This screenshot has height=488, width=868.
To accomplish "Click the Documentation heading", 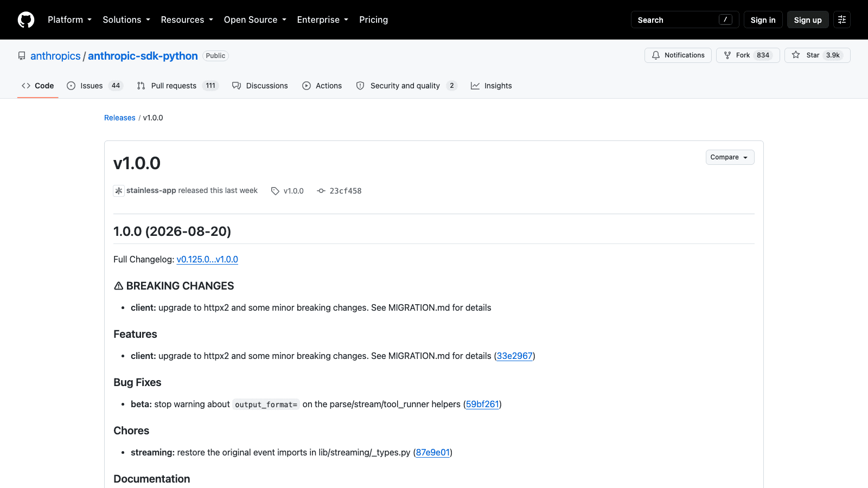I will coord(152,479).
